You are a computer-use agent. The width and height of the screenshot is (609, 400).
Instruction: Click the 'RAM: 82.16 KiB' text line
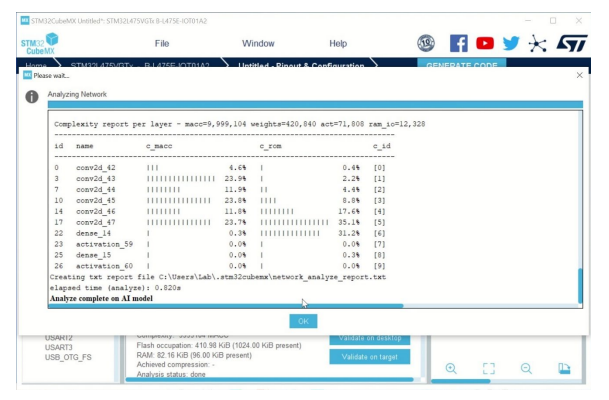(194, 355)
